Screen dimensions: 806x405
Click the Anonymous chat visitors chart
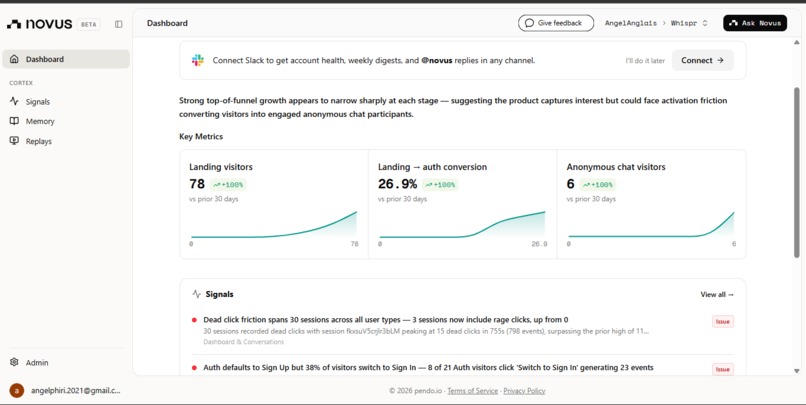651,225
